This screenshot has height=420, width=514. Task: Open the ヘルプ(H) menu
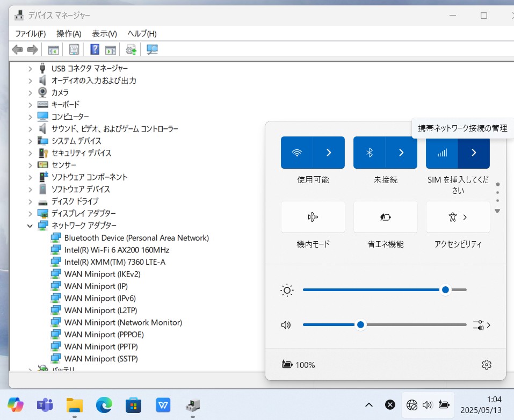coord(142,34)
